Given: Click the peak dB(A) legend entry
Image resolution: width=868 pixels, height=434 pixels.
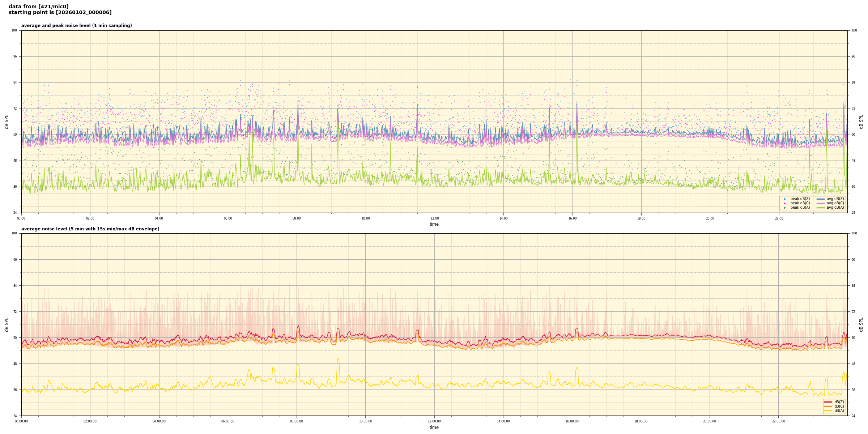Looking at the screenshot, I should [x=800, y=208].
